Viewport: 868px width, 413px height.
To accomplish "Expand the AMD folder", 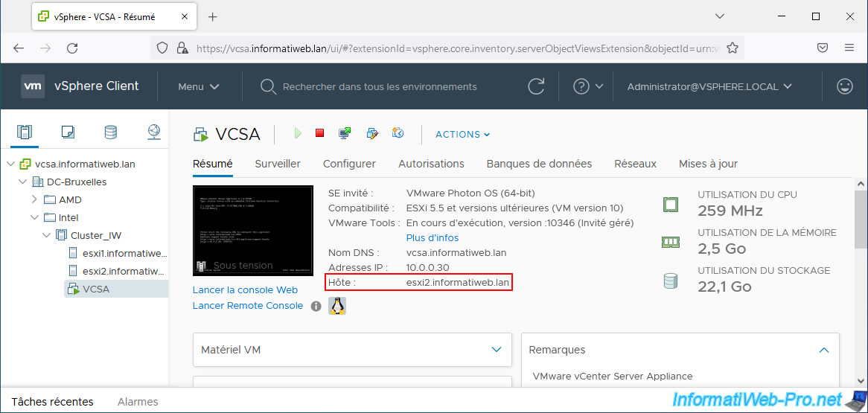I will 35,199.
